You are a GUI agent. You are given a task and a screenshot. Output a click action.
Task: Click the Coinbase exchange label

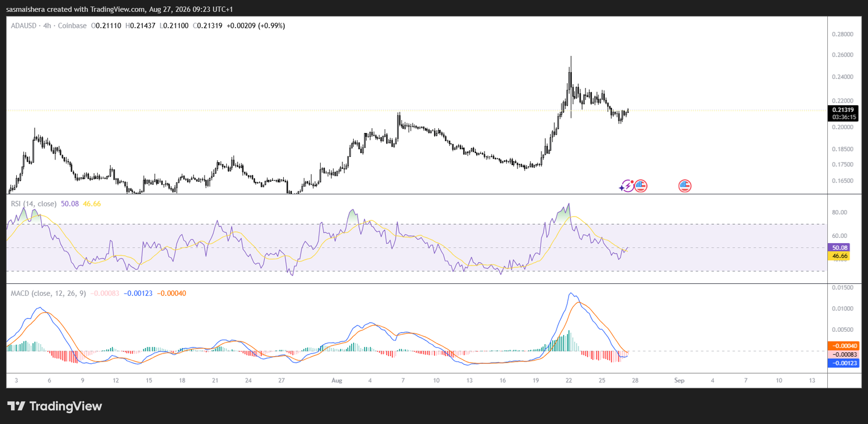click(72, 26)
